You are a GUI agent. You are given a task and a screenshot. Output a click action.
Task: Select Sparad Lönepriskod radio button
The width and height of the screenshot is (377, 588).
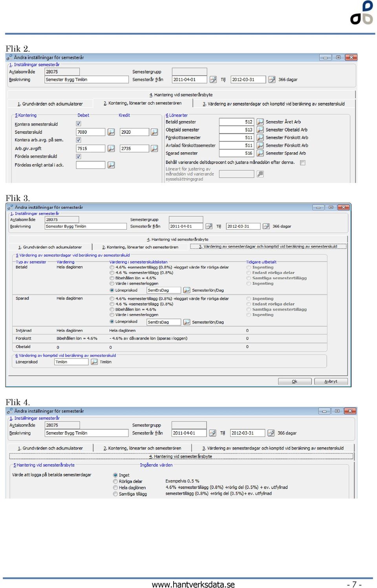tap(112, 321)
